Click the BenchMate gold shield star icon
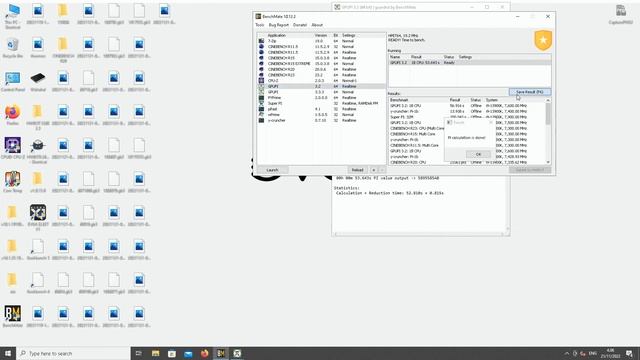 (x=543, y=40)
